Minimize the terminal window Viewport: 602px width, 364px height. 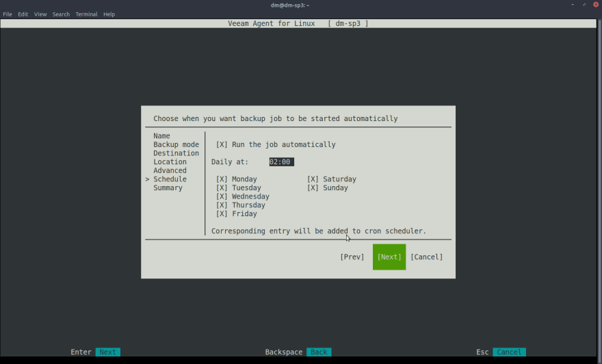click(x=573, y=5)
